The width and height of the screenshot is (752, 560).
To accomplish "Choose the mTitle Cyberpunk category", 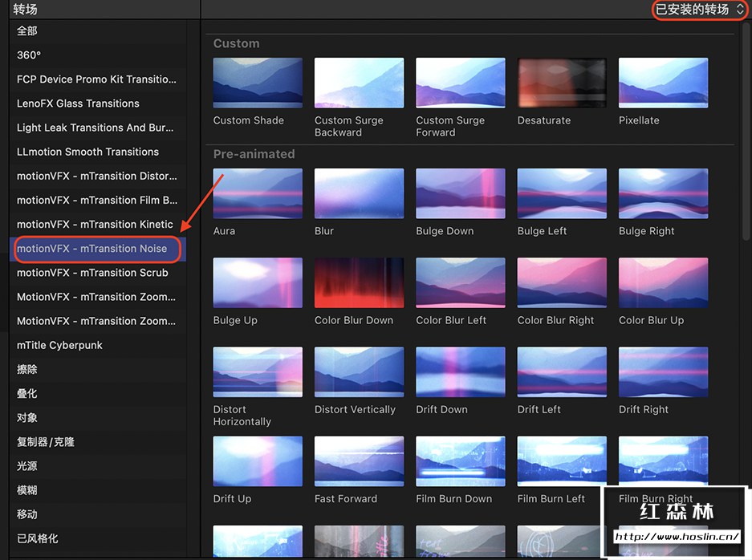I will 59,345.
